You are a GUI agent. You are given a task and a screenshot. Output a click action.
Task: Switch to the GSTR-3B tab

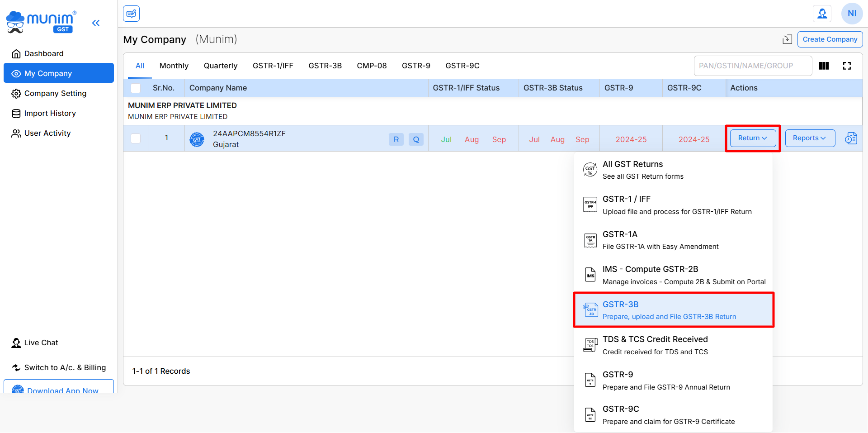pyautogui.click(x=325, y=66)
